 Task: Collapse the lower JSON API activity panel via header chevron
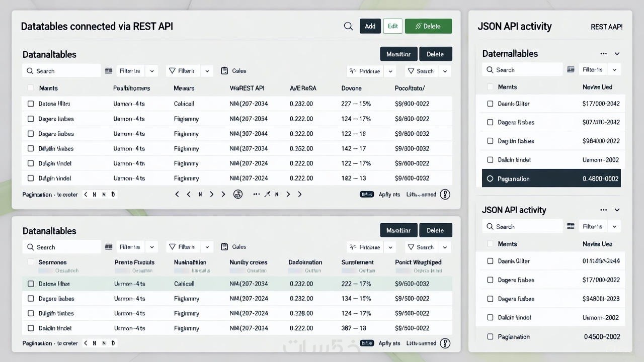pos(617,210)
